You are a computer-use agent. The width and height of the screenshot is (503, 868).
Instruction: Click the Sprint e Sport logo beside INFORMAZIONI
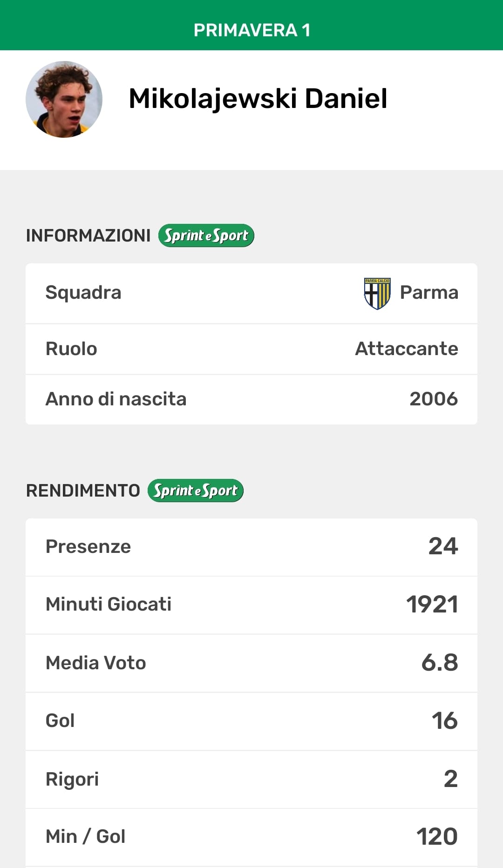[x=206, y=236]
